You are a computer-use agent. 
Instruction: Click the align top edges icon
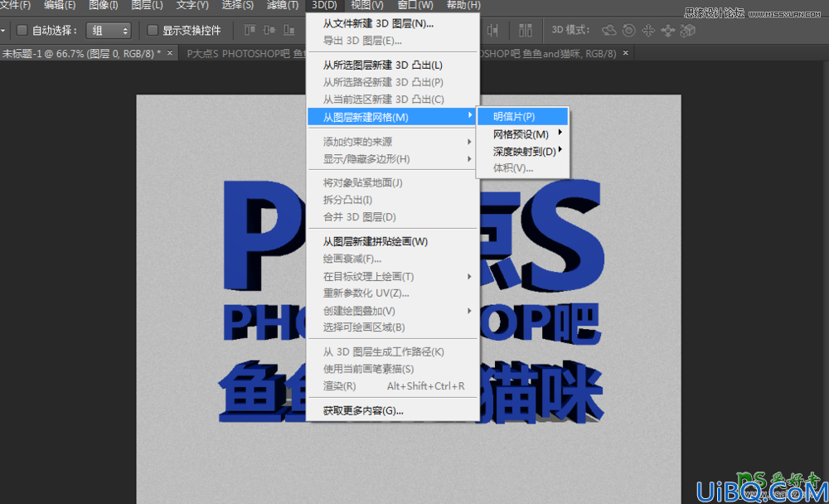[x=250, y=30]
